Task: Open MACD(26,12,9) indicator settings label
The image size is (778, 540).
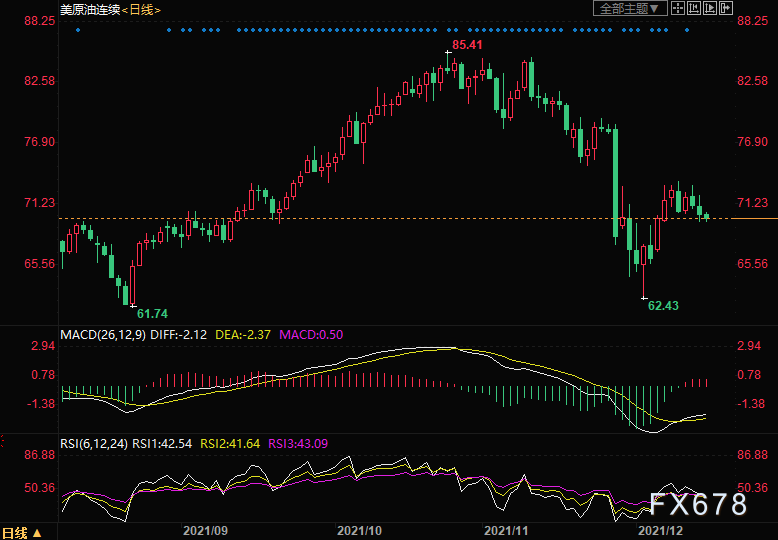Action: 103,335
